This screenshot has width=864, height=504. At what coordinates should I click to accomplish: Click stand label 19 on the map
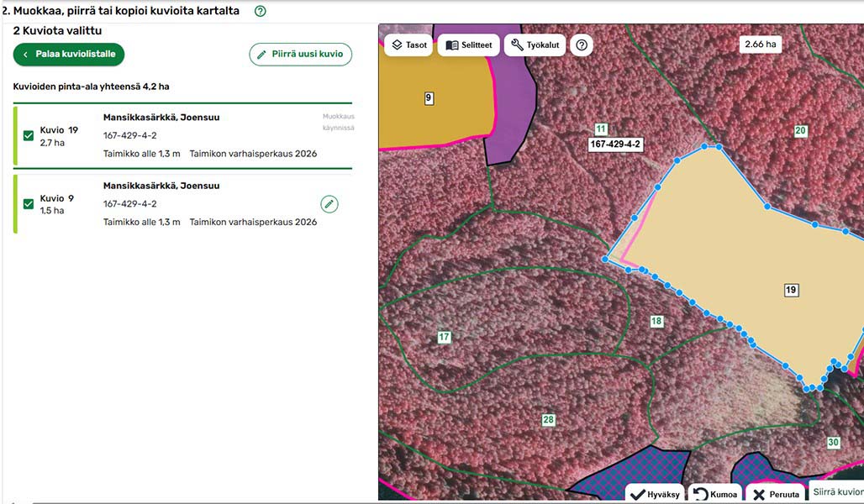click(791, 291)
